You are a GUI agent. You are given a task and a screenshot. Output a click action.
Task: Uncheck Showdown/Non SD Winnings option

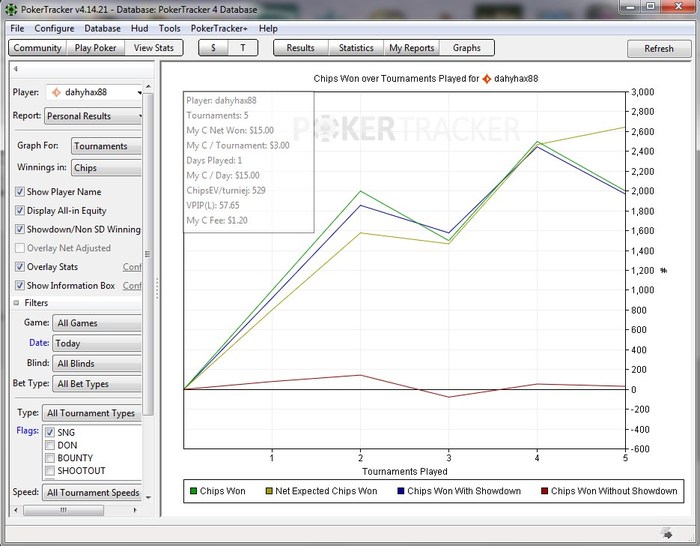click(20, 229)
